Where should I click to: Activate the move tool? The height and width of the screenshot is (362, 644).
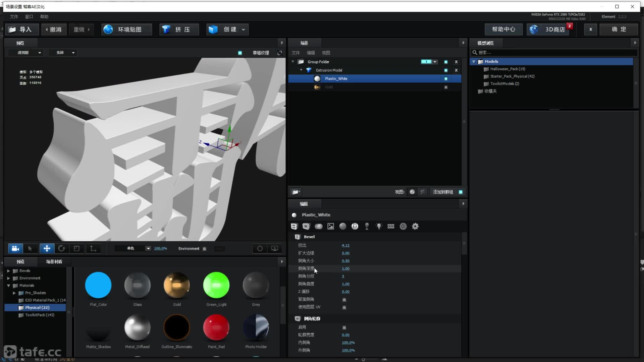point(47,248)
